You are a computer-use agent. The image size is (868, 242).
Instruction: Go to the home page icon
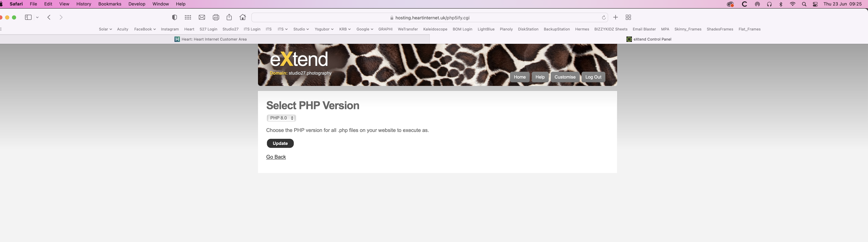(243, 17)
